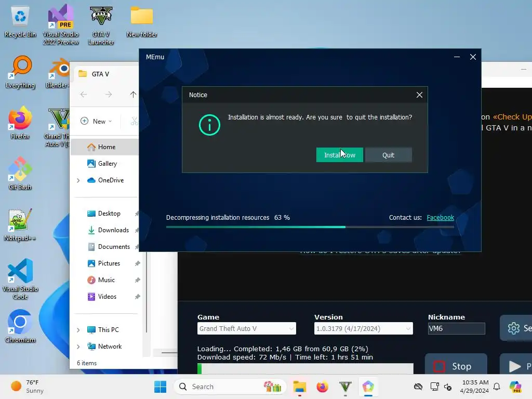Go up one folder in Explorer
The image size is (532, 399).
click(x=133, y=95)
